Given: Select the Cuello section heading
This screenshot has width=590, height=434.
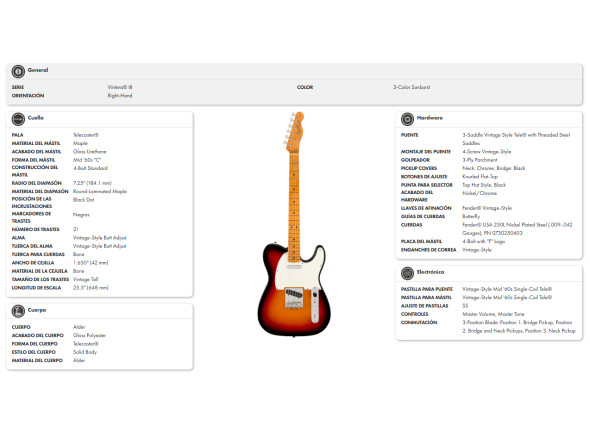Looking at the screenshot, I should coord(36,118).
